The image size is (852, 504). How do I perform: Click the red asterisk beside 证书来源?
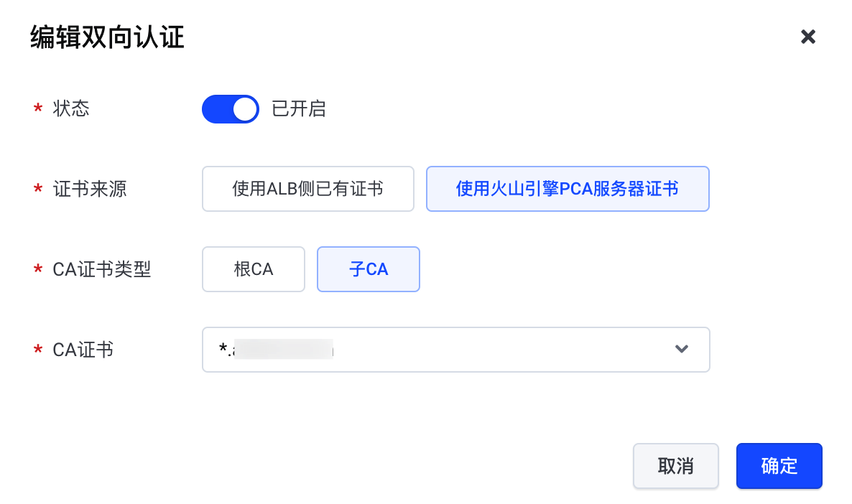(37, 190)
